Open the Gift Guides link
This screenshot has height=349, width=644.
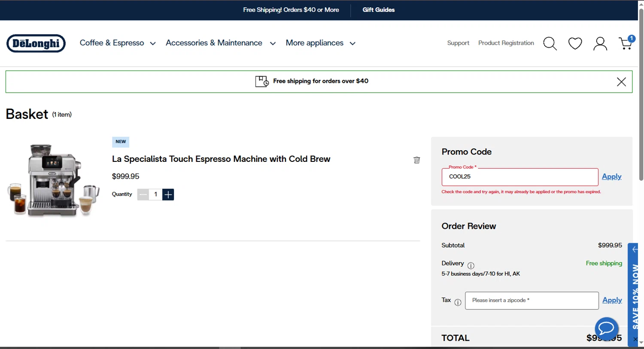click(378, 10)
